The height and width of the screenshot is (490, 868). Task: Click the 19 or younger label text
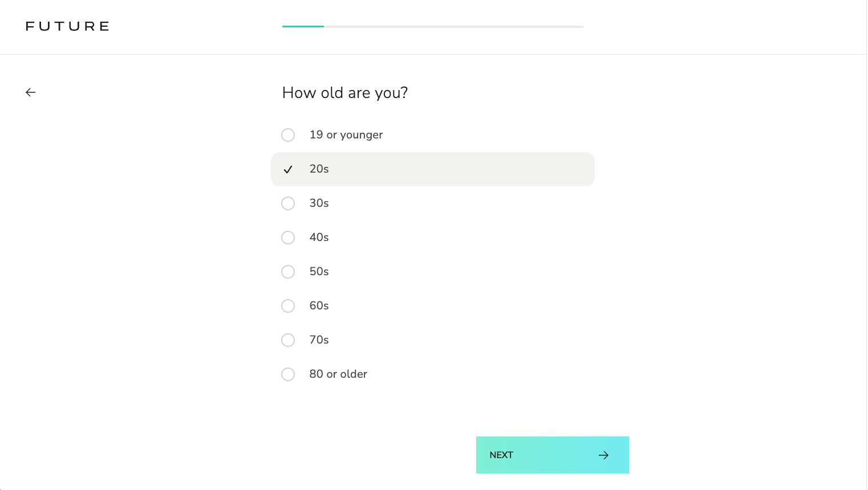click(x=346, y=134)
